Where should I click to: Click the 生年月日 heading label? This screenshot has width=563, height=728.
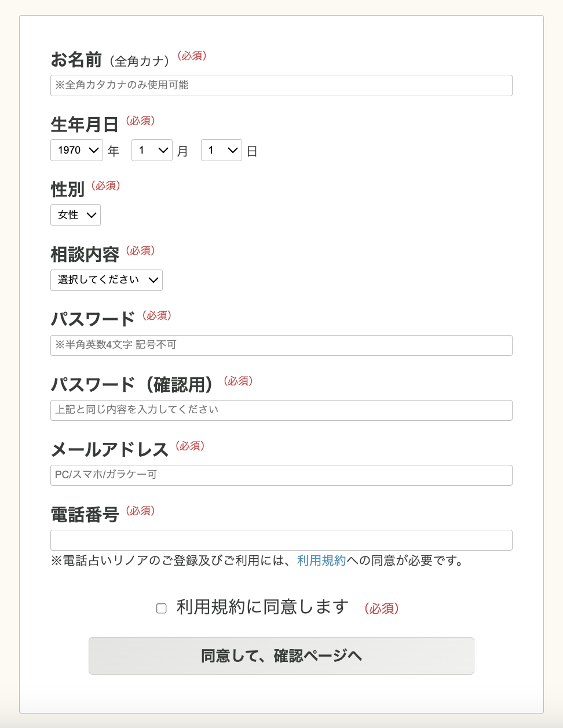coord(85,125)
